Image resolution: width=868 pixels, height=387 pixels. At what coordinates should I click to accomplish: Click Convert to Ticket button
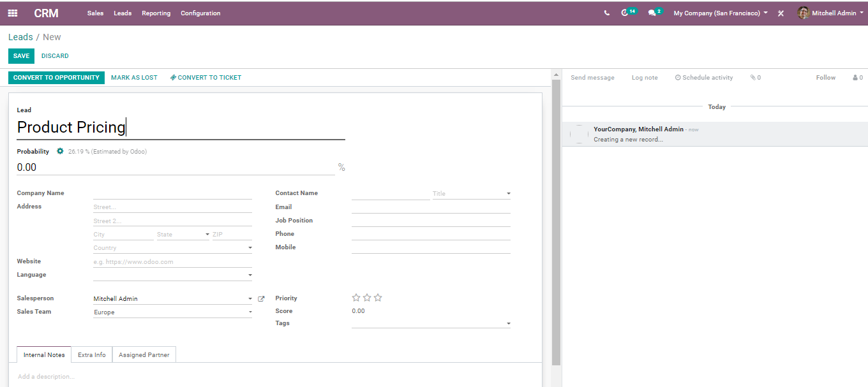pos(206,78)
